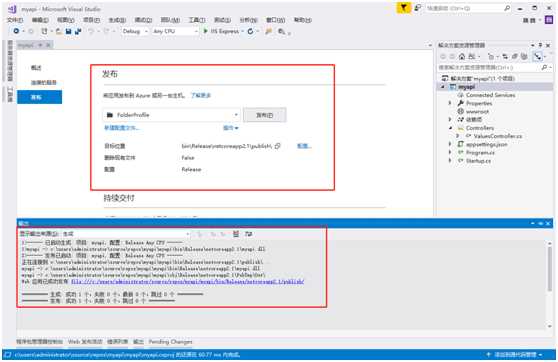The width and height of the screenshot is (558, 362).
Task: Click the pin icon on Solution Explorer panel
Action: pos(540,45)
